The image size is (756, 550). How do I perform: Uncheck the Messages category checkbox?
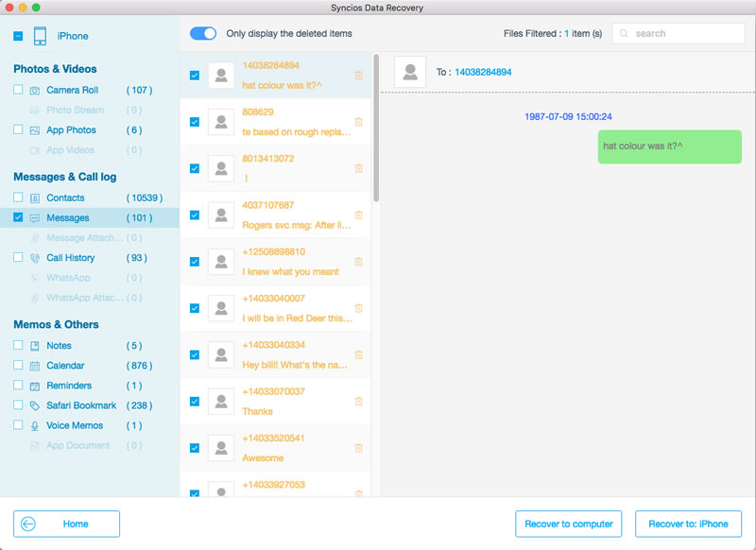(18, 217)
